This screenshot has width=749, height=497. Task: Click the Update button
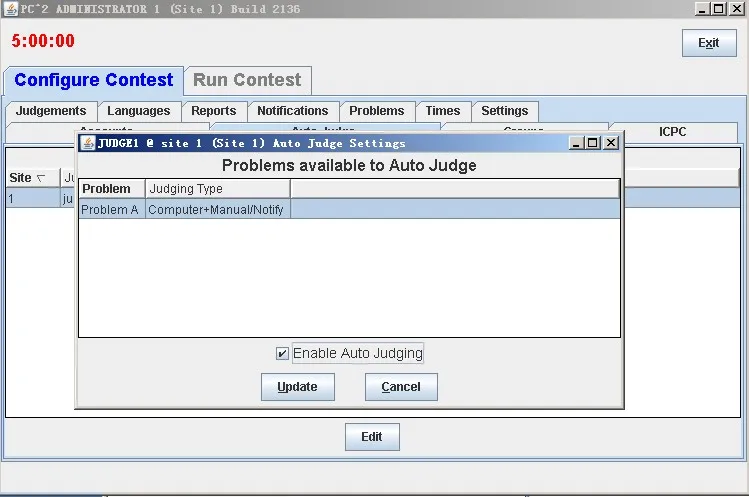[298, 387]
